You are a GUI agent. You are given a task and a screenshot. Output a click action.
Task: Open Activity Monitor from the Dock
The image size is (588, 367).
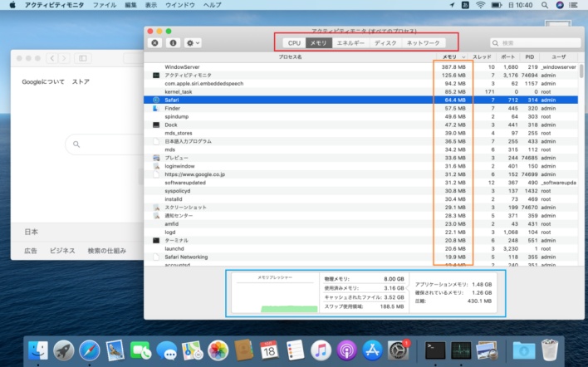461,350
